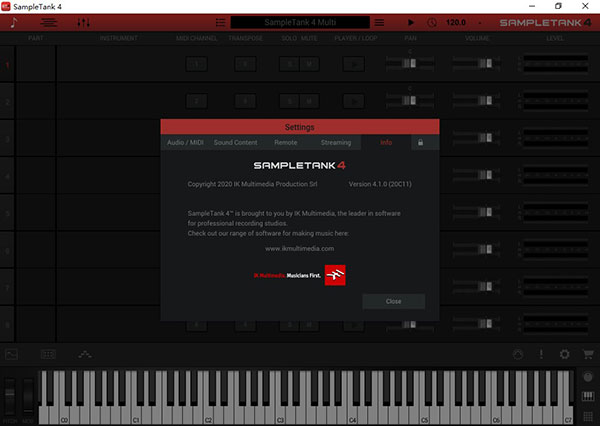Open the mixer faders icon in top bar
The width and height of the screenshot is (600, 426).
(83, 23)
